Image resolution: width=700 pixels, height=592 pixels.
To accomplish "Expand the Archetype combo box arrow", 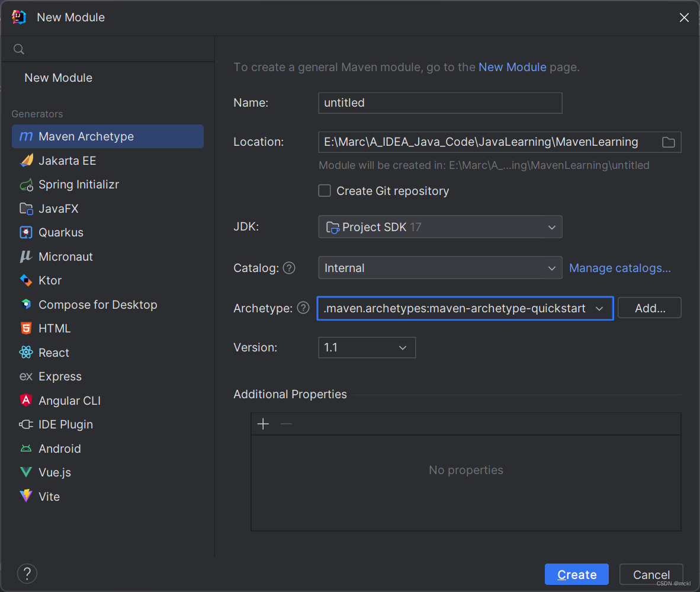I will pos(599,309).
